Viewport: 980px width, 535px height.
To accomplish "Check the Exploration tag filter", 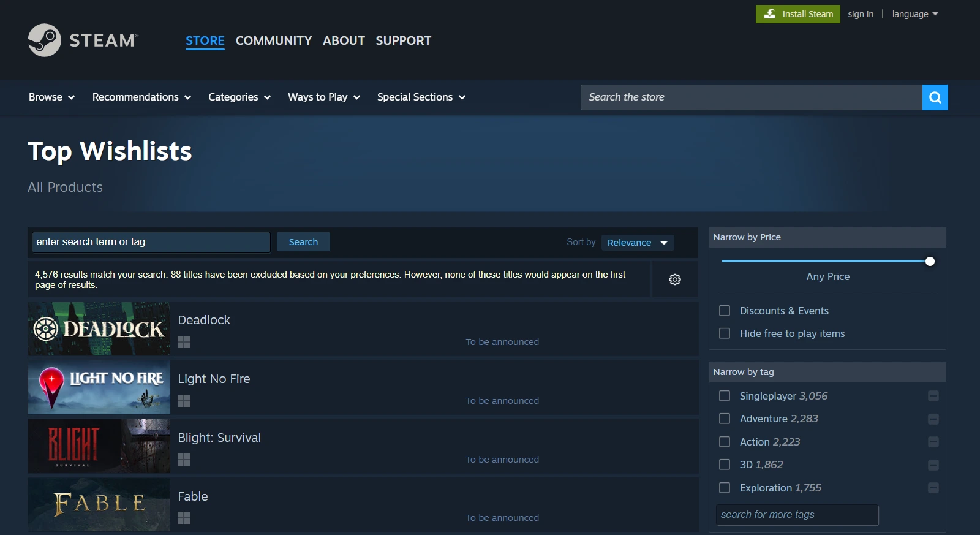I will click(x=725, y=488).
